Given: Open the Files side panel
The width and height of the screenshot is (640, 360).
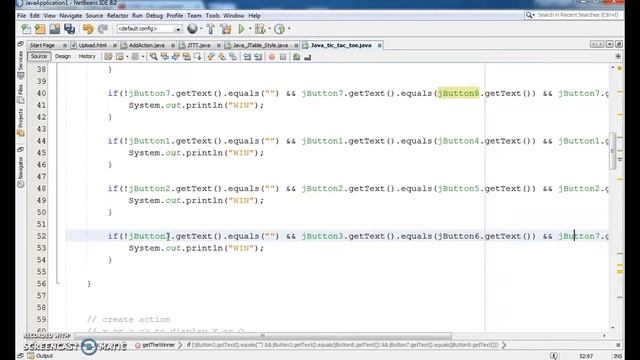Looking at the screenshot, I should [20, 93].
